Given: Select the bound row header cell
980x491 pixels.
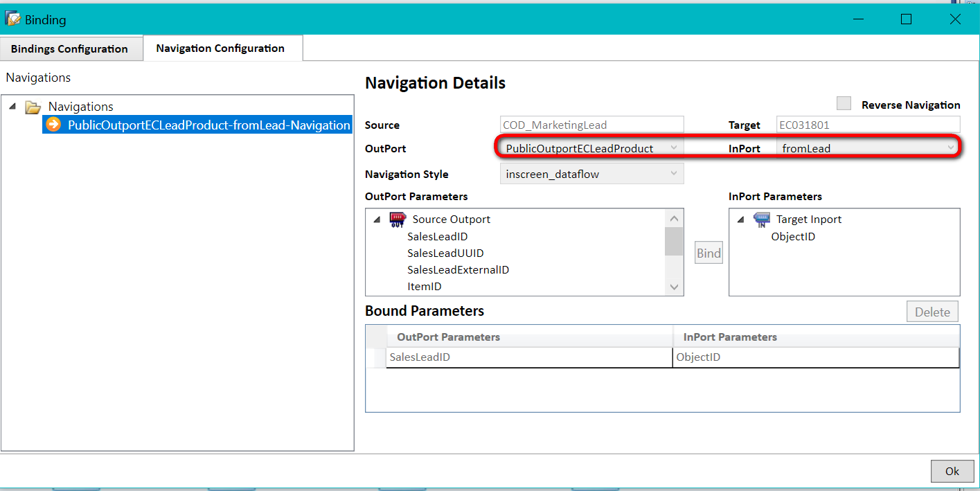Looking at the screenshot, I should click(376, 357).
